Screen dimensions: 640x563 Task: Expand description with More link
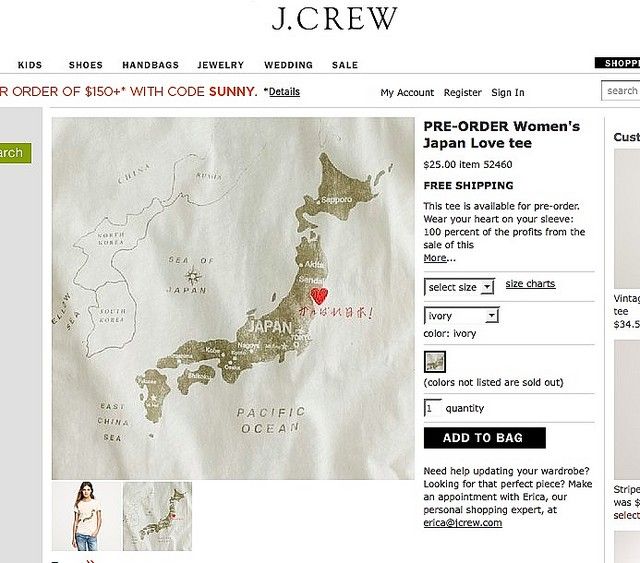[x=435, y=258]
